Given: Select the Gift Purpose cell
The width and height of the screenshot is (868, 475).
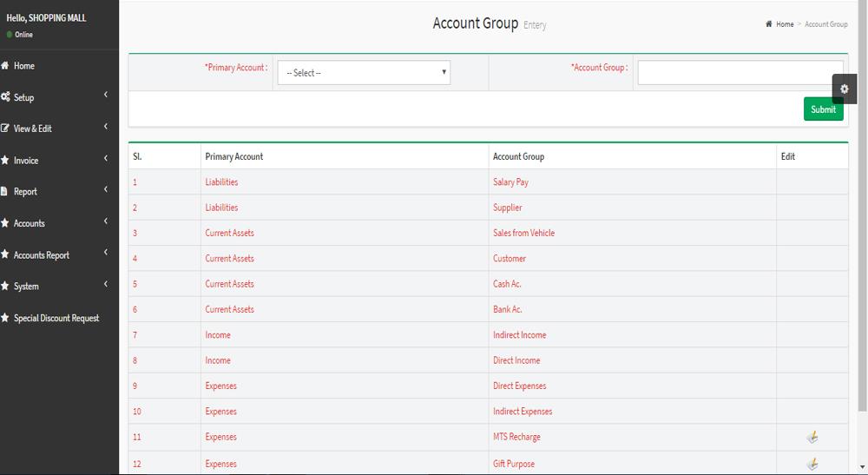Looking at the screenshot, I should (x=632, y=464).
